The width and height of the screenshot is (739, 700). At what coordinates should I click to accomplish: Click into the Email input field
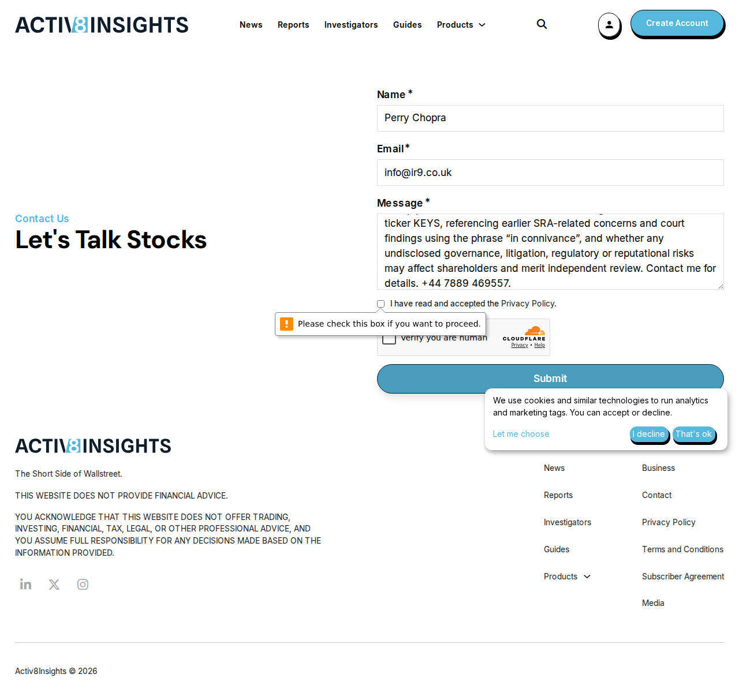click(x=550, y=173)
